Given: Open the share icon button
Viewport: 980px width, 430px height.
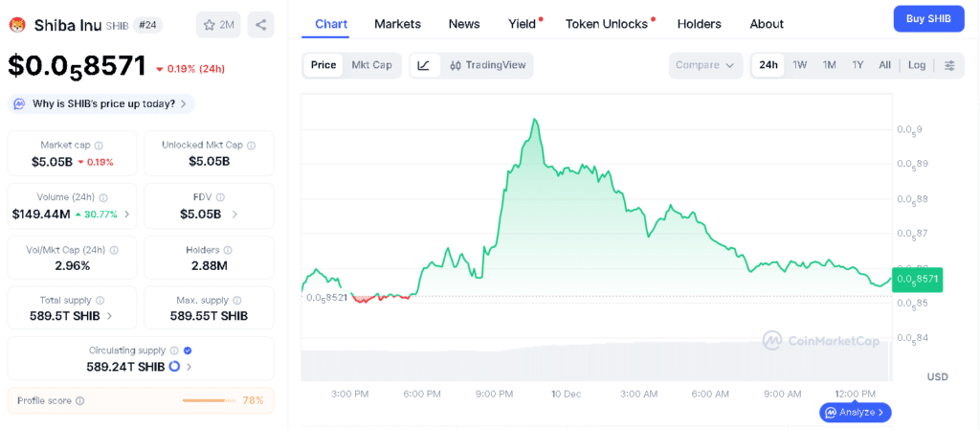Looking at the screenshot, I should 260,25.
